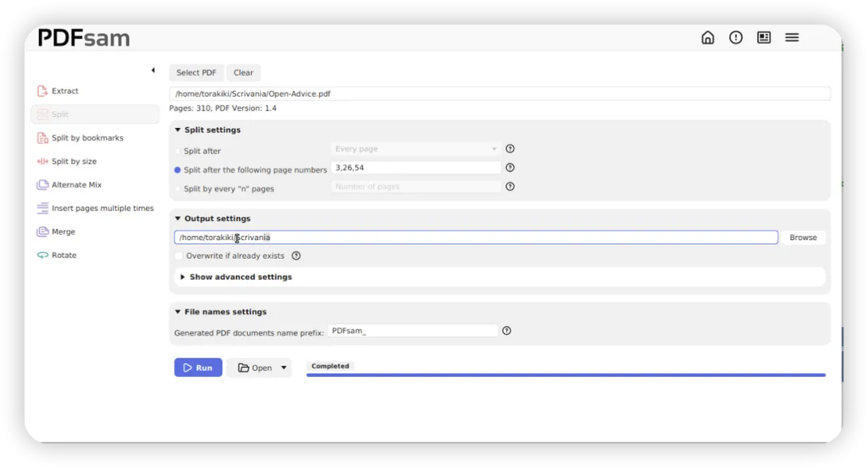Click the Extract tool icon

coord(42,91)
